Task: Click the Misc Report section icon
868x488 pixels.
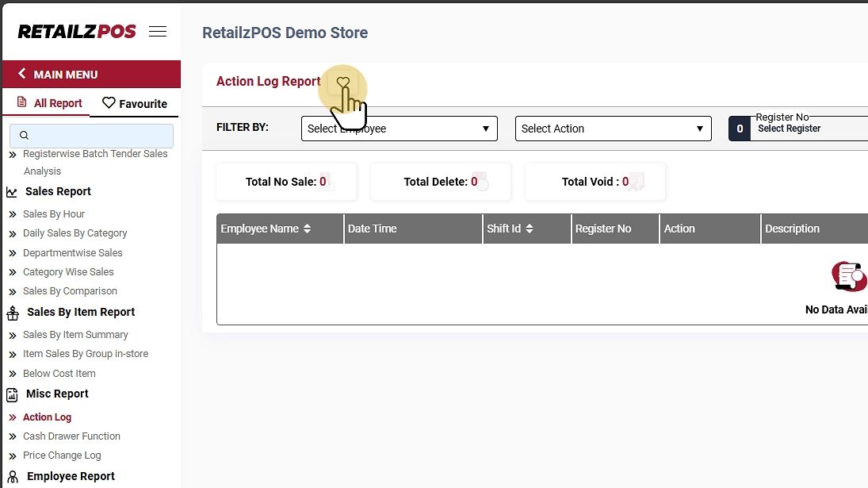Action: [13, 394]
